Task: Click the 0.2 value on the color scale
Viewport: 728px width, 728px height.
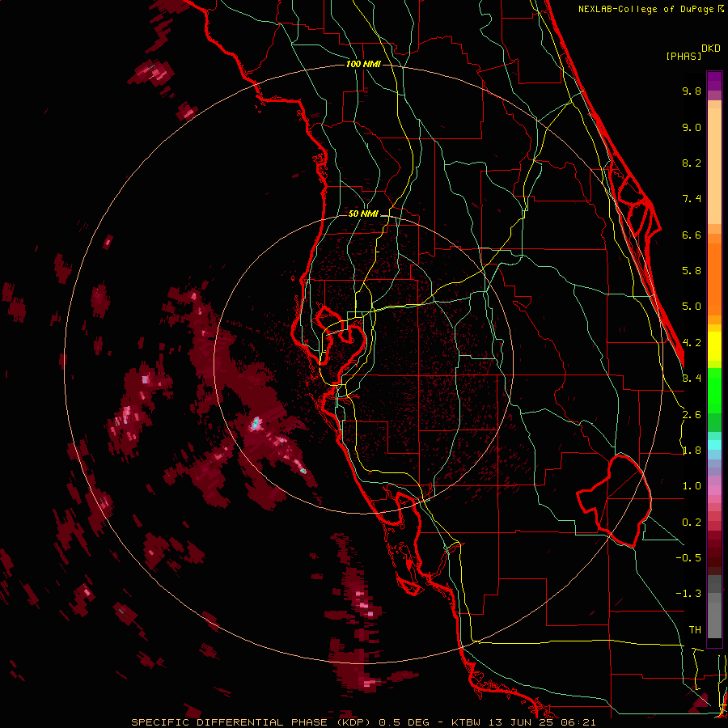Action: (x=692, y=523)
